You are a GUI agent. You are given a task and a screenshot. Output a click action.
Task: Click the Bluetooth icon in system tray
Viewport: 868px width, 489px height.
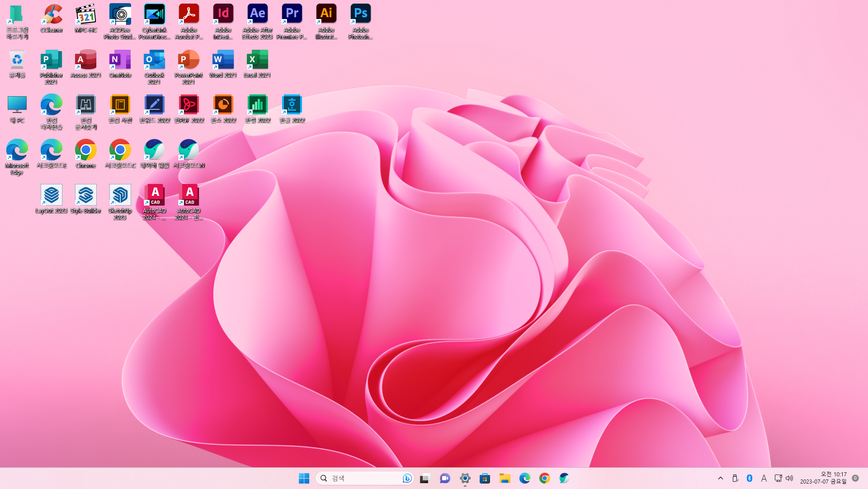749,478
